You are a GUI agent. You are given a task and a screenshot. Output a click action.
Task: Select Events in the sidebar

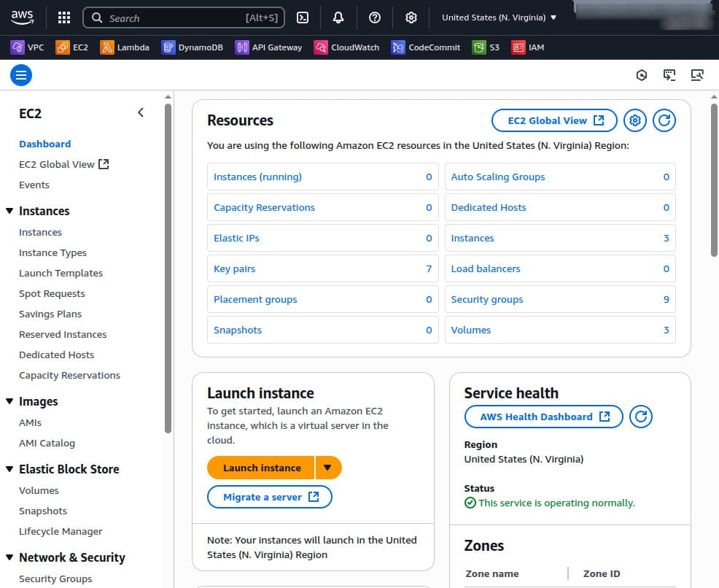click(x=34, y=185)
